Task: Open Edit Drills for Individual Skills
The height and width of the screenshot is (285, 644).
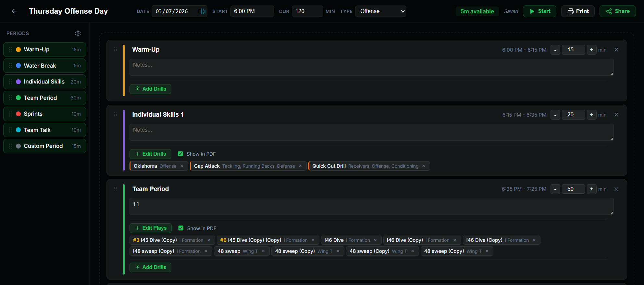Action: (x=150, y=154)
